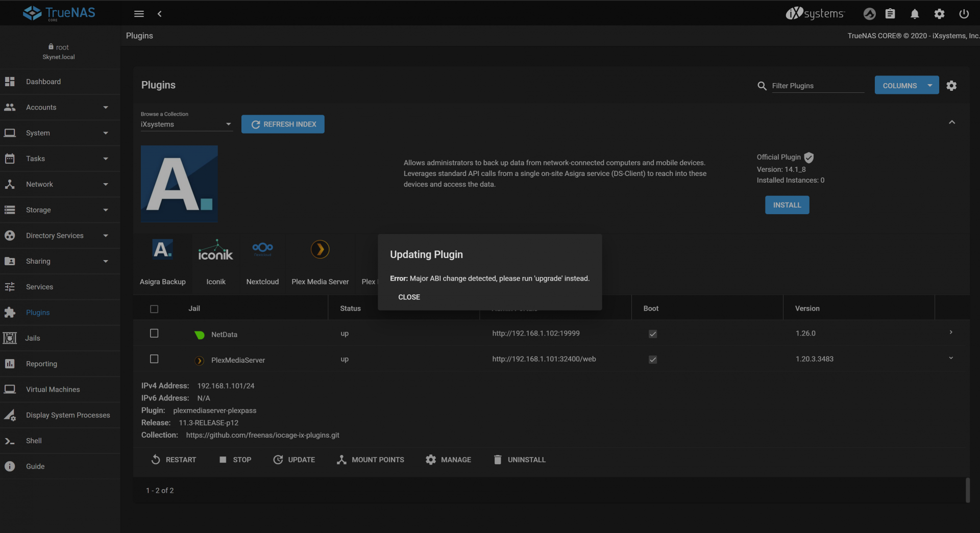The width and height of the screenshot is (980, 533).
Task: Open plugins table settings gear
Action: [951, 86]
